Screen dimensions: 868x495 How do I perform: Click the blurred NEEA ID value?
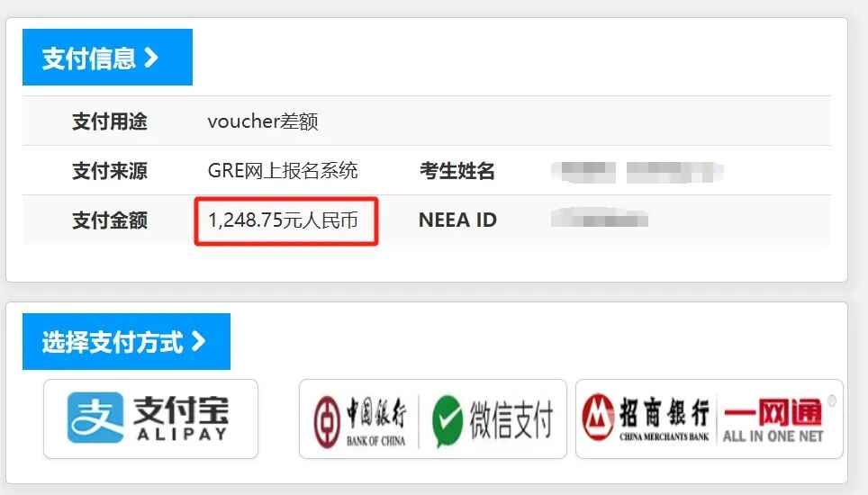pyautogui.click(x=600, y=218)
